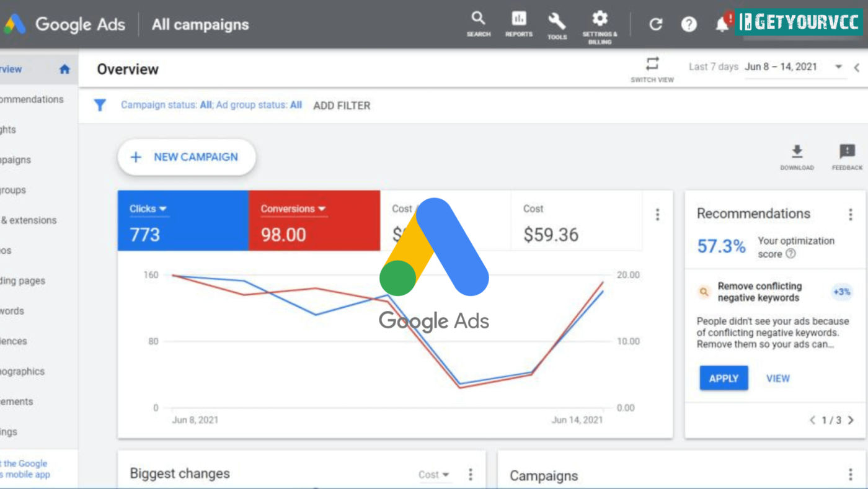Click the +3% score badge

[x=842, y=292]
